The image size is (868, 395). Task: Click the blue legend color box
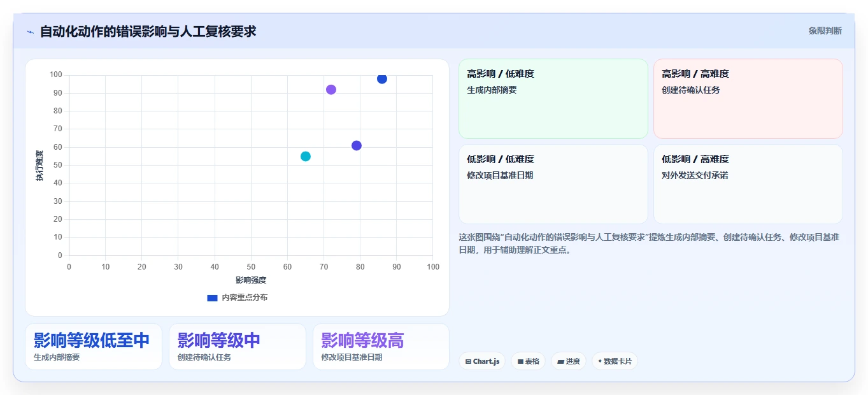(213, 298)
